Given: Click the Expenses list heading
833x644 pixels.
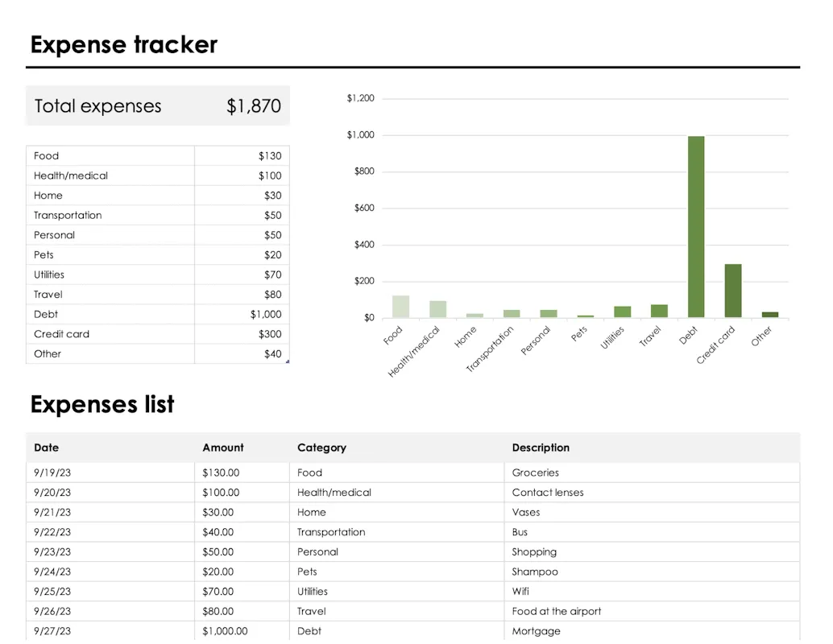Looking at the screenshot, I should (x=102, y=404).
